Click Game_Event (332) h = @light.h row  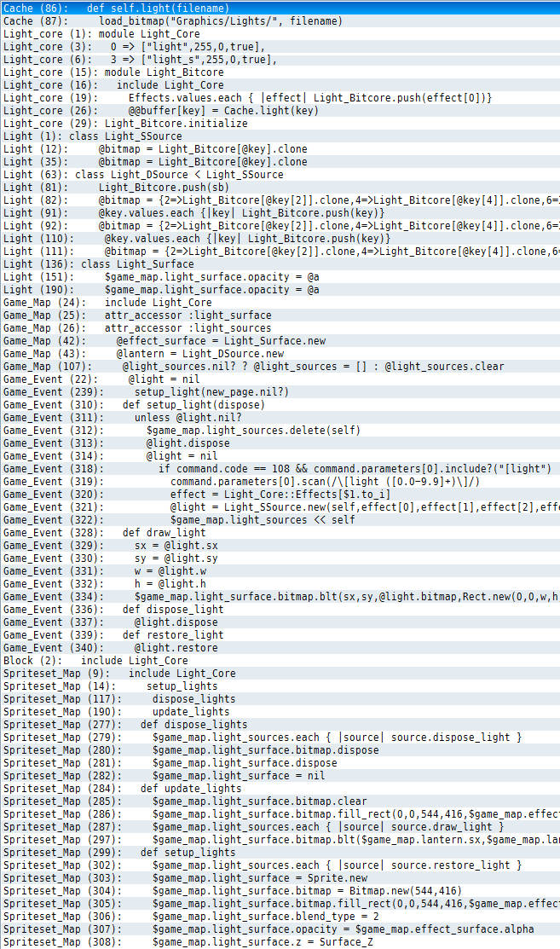coord(280,584)
